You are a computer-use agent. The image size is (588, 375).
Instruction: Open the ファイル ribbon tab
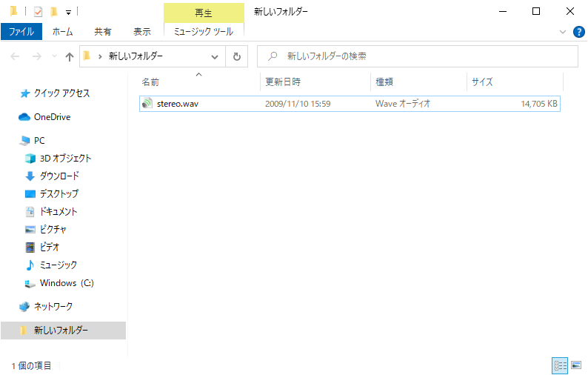pos(21,32)
